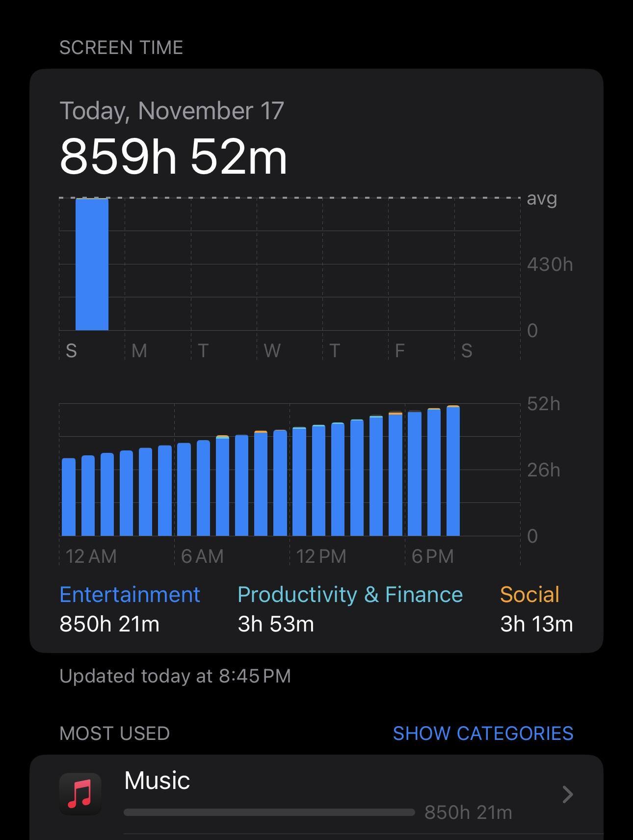This screenshot has height=840, width=633.
Task: Open the Music app name row
Action: [x=157, y=780]
